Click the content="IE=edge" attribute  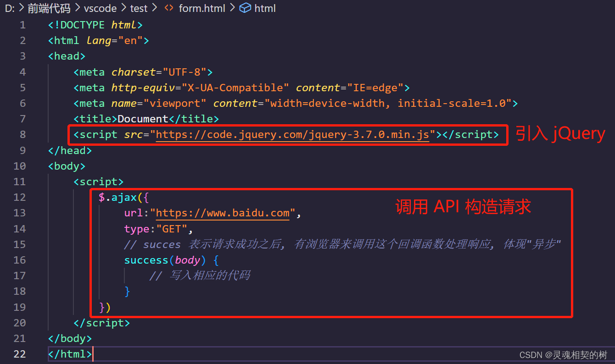[x=350, y=88]
